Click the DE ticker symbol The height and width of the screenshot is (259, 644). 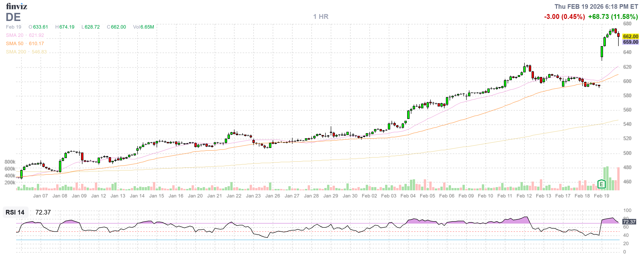coord(13,17)
